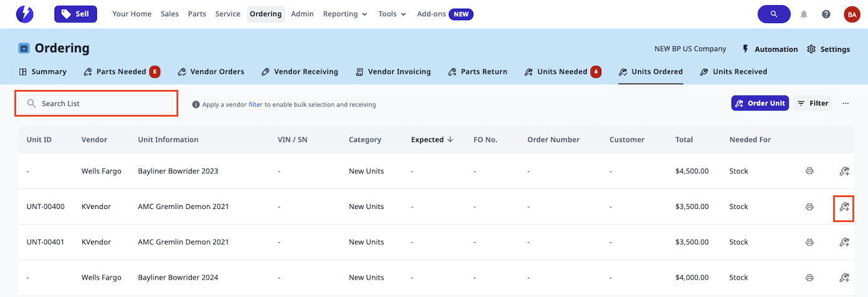Image resolution: width=868 pixels, height=297 pixels.
Task: Print the Bayliner Bowrider 2023 order
Action: click(809, 171)
